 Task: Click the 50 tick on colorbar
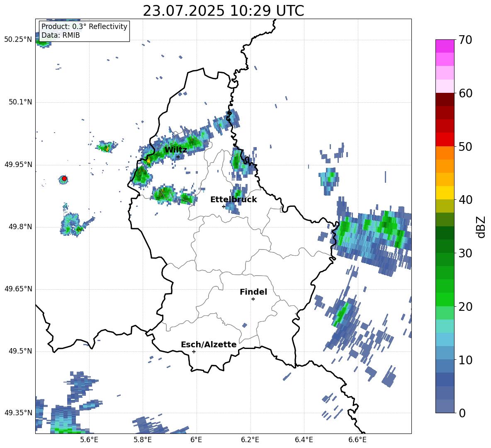click(465, 147)
